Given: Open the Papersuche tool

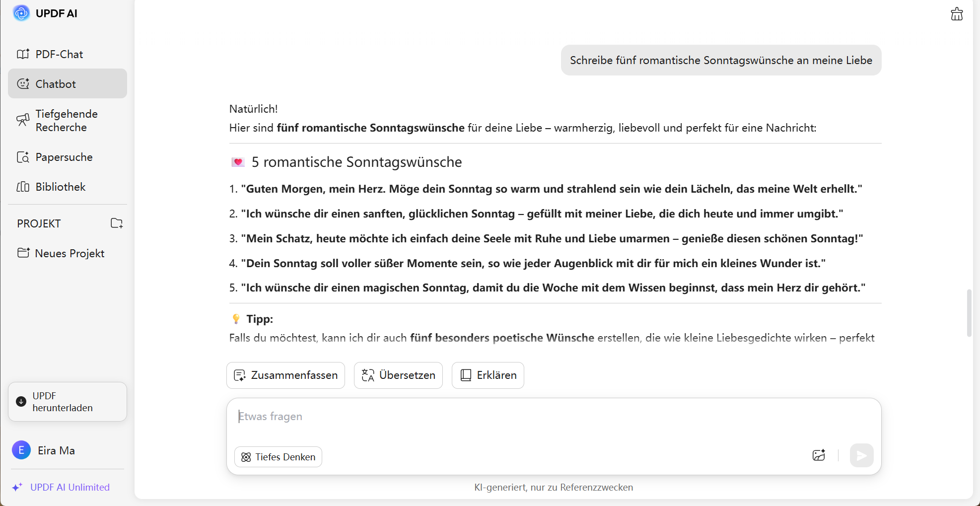Looking at the screenshot, I should (64, 156).
